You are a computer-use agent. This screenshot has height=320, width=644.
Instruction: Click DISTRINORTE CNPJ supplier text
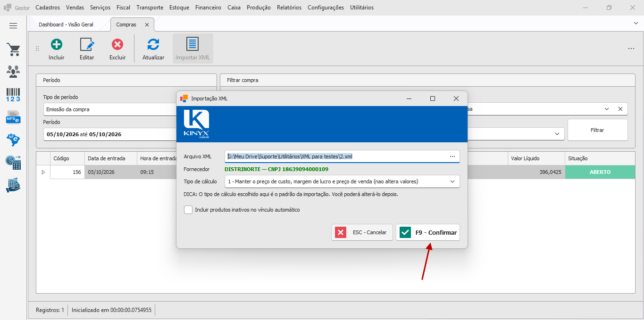(x=276, y=169)
